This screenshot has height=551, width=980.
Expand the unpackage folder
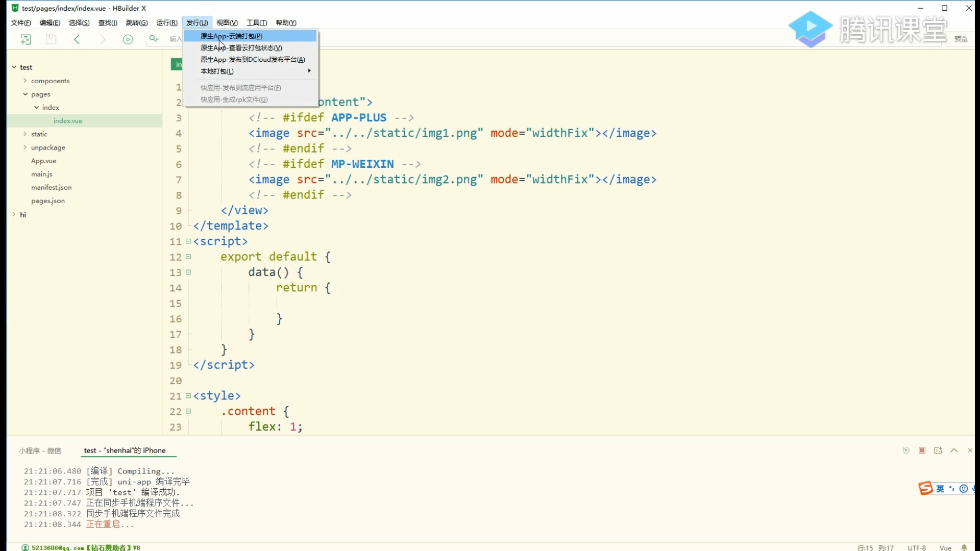pos(25,147)
